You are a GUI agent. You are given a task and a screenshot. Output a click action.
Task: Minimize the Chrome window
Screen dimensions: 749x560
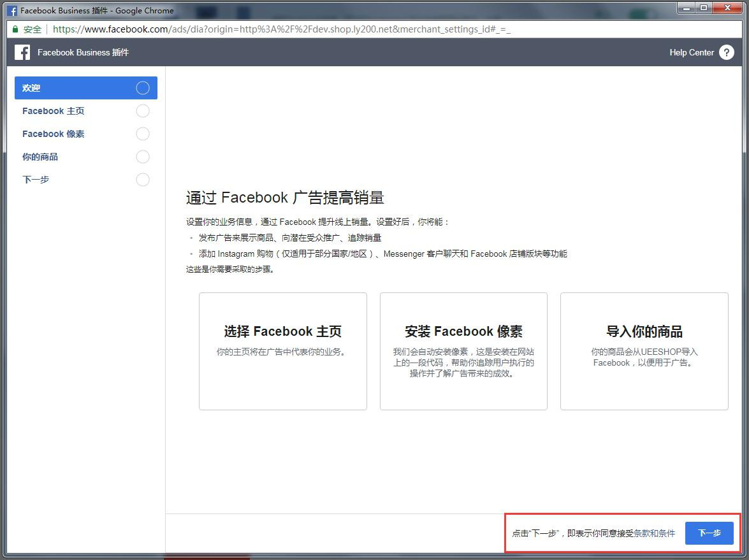(x=687, y=8)
